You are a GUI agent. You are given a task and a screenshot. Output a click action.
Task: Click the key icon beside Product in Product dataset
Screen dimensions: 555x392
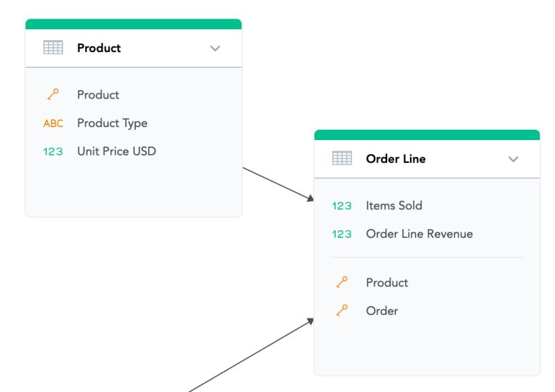[53, 95]
